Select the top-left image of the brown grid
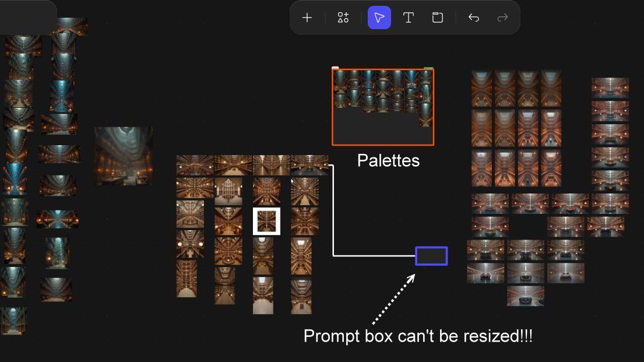Viewport: 644px width, 362px height. [x=195, y=165]
